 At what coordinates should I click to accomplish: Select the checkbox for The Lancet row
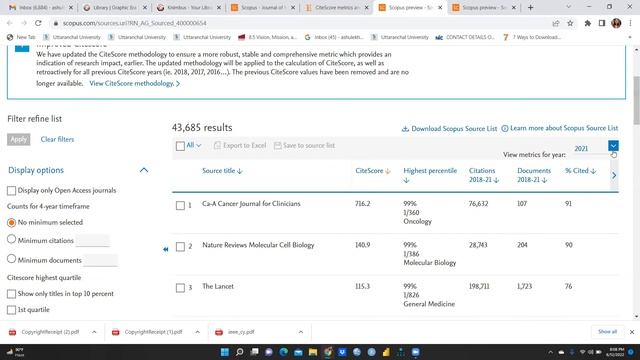[x=180, y=288]
